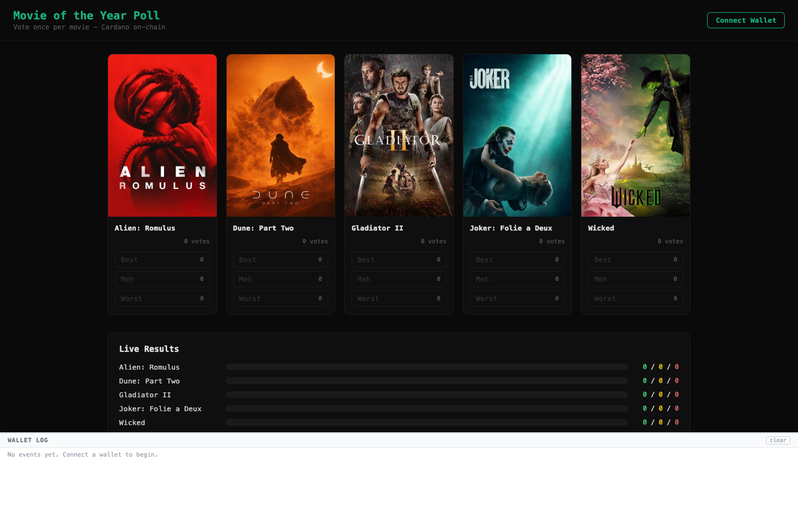
Task: Click the Wicked card title
Action: tap(601, 228)
